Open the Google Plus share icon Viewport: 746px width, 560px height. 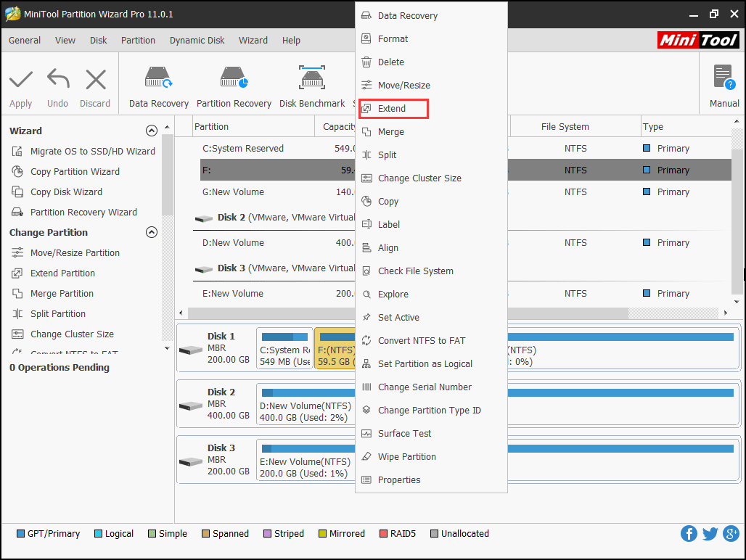(731, 533)
